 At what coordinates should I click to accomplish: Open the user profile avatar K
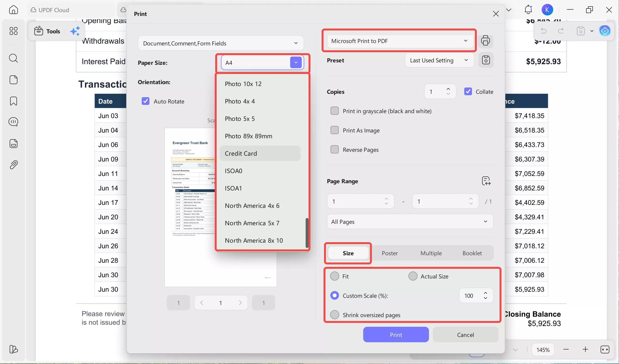pos(547,10)
